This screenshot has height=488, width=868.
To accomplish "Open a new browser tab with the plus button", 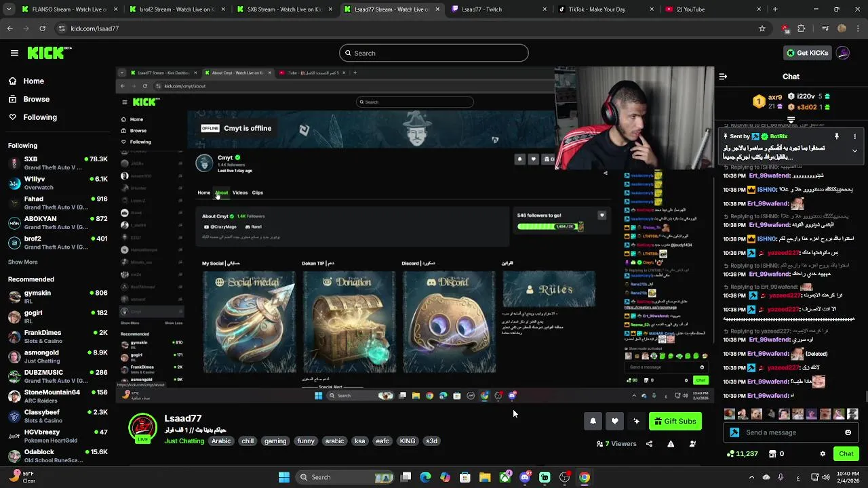I will [x=775, y=9].
